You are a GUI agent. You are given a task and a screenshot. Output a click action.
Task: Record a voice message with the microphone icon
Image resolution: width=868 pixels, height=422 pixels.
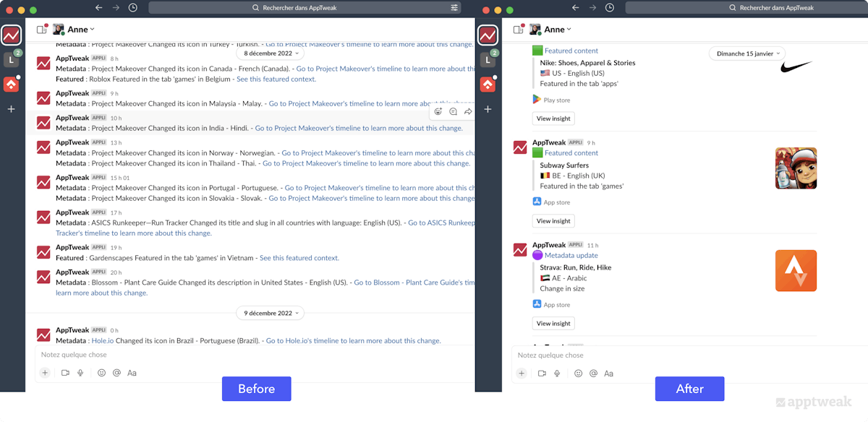(x=81, y=373)
